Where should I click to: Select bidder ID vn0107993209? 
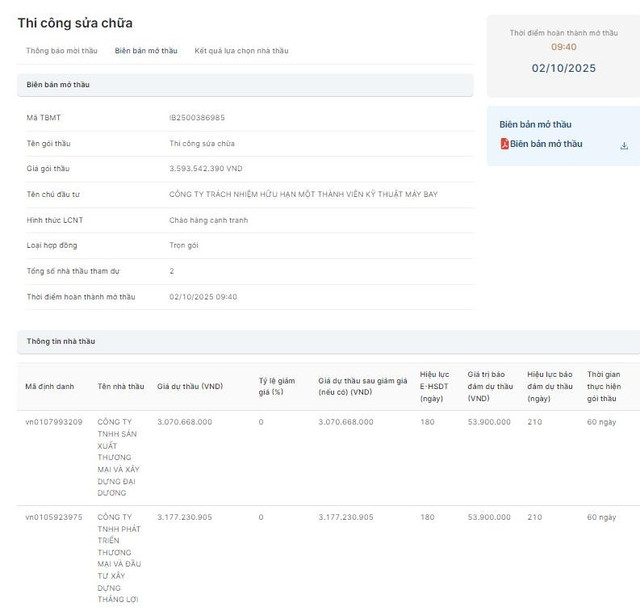point(54,422)
